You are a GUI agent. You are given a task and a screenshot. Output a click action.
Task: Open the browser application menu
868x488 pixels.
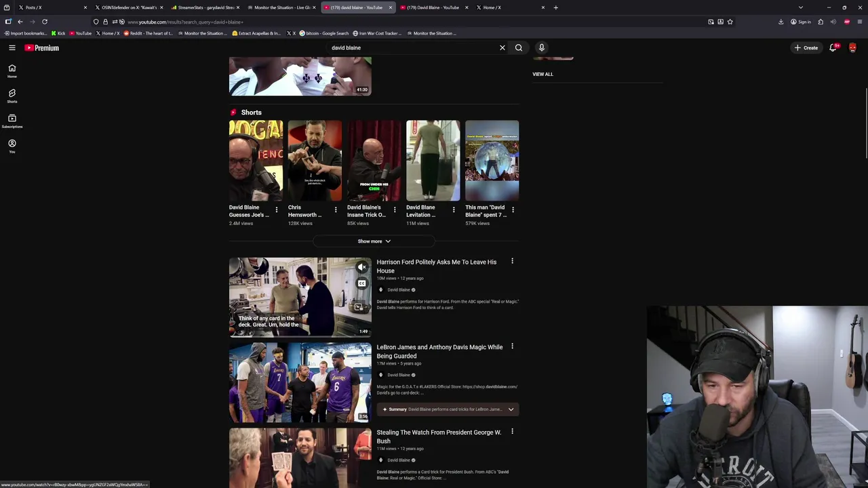point(860,22)
